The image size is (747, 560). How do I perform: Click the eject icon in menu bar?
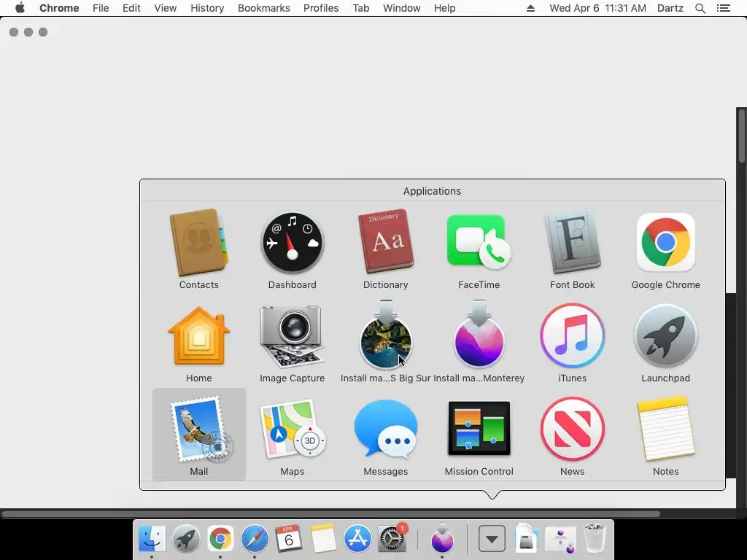pos(531,8)
